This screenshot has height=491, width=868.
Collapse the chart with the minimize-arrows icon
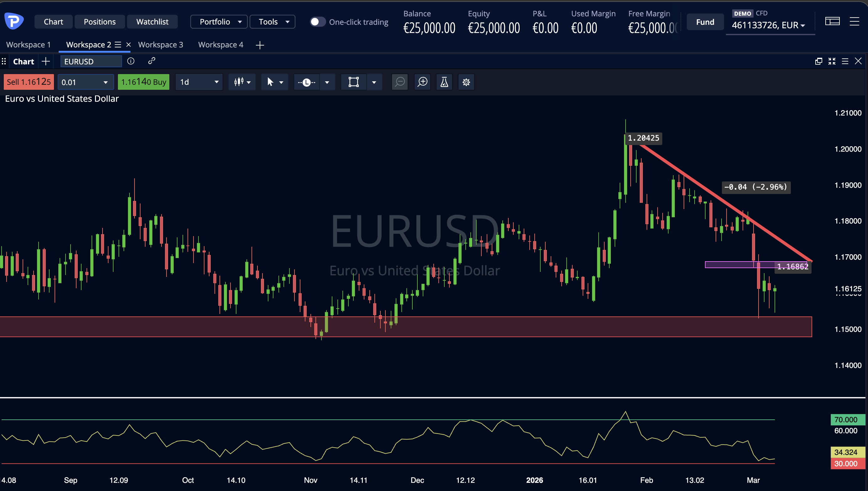pos(832,62)
